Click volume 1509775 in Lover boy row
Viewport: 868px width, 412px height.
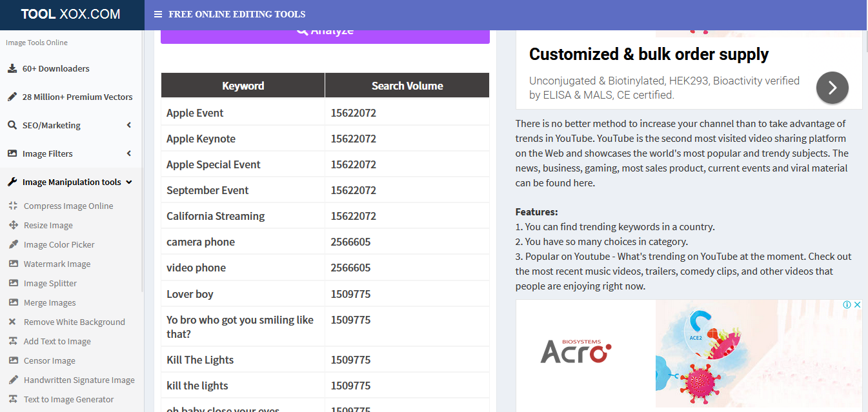click(x=350, y=294)
